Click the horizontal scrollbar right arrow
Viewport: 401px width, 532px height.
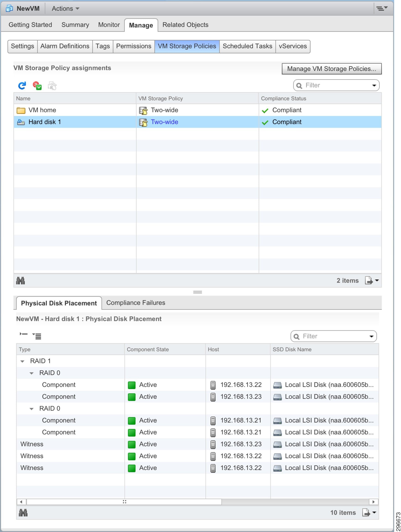tap(374, 502)
